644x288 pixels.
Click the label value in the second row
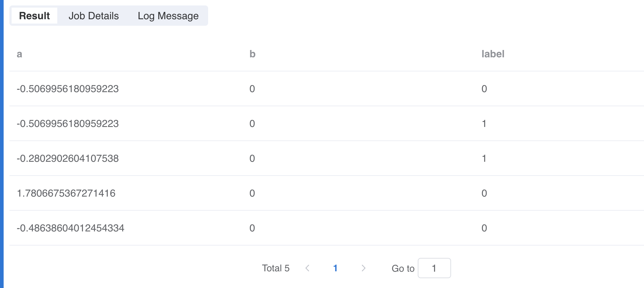(x=484, y=124)
